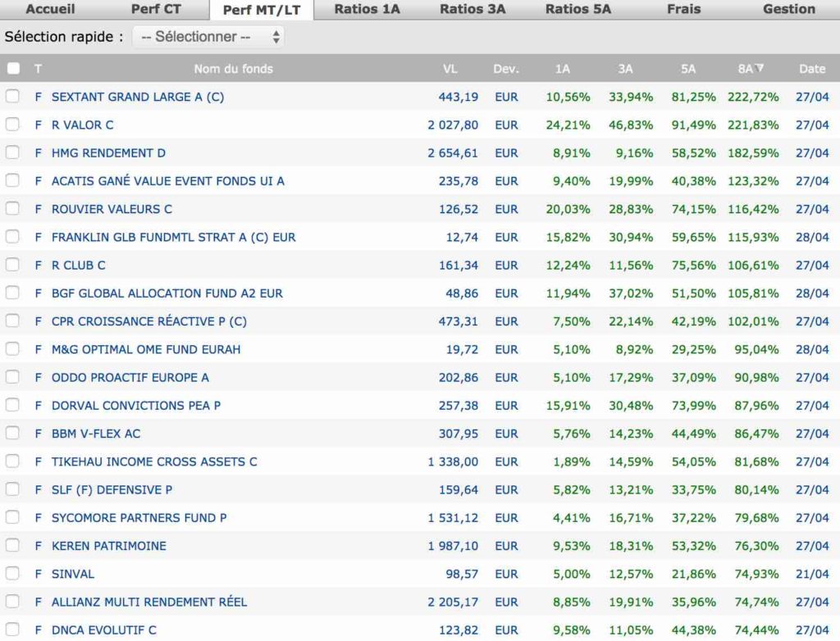Image resolution: width=840 pixels, height=641 pixels.
Task: Select checkbox for R CLUB C
Action: tap(12, 265)
